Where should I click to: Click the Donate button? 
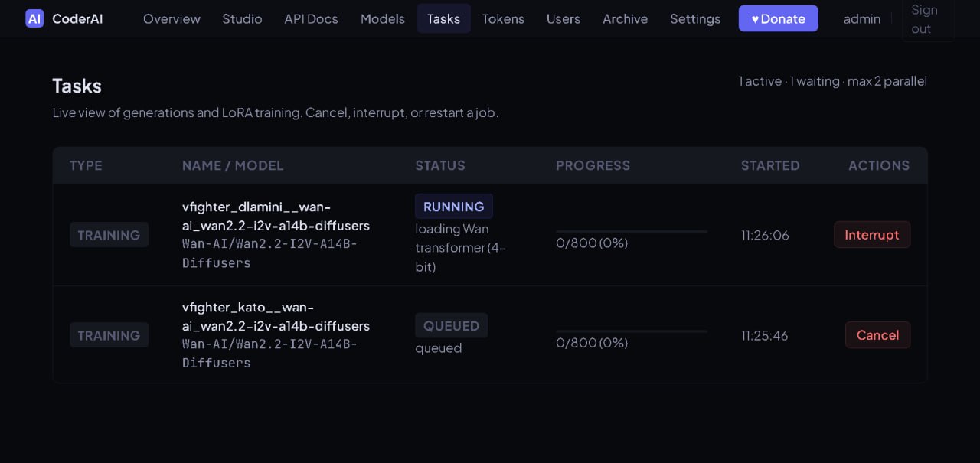coord(778,18)
